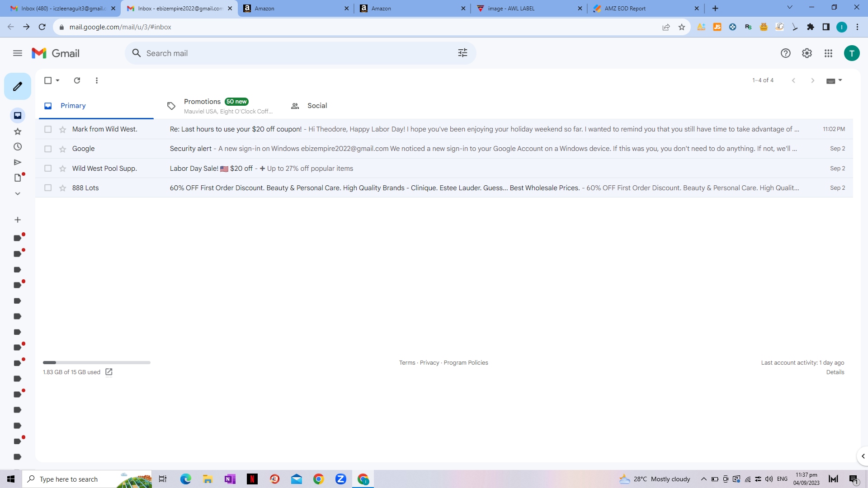This screenshot has width=868, height=488.
Task: Open the Drafts folder icon
Action: point(18,178)
